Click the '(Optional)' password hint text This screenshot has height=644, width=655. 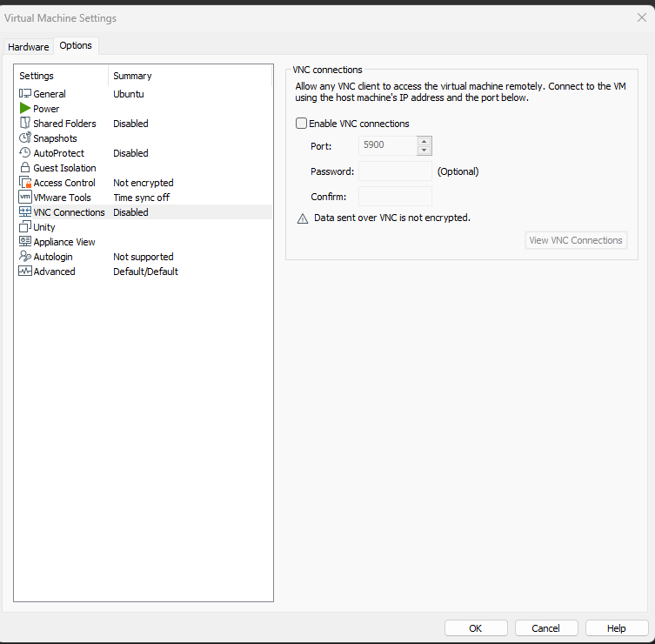(x=458, y=171)
